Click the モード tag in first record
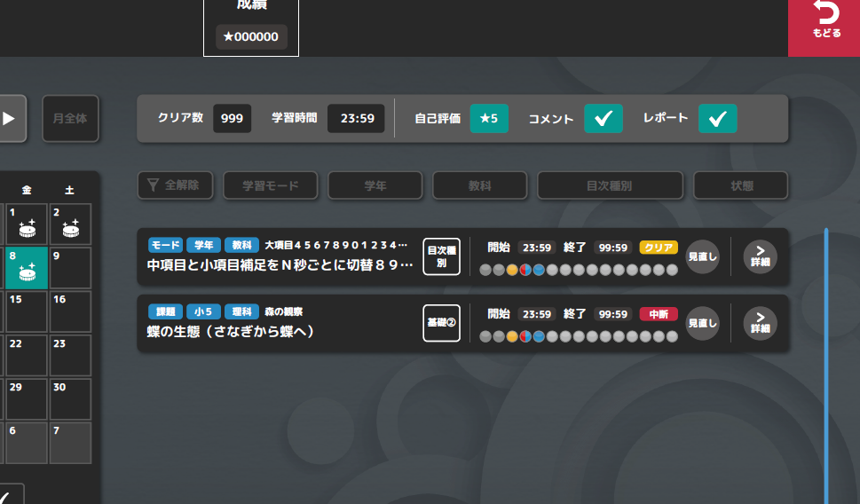Screen dimensions: 860x504 [x=165, y=245]
